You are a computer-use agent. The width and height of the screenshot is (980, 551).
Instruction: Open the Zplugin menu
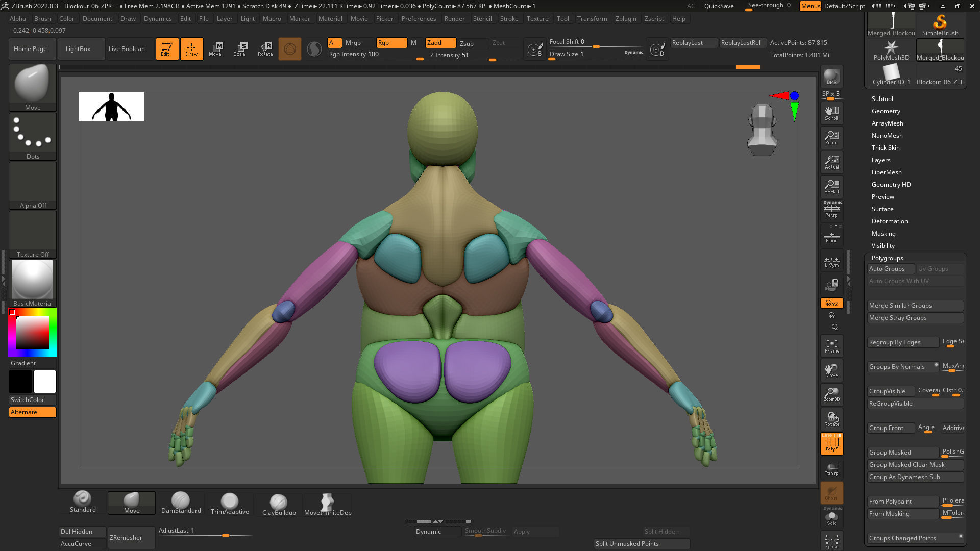(x=626, y=19)
